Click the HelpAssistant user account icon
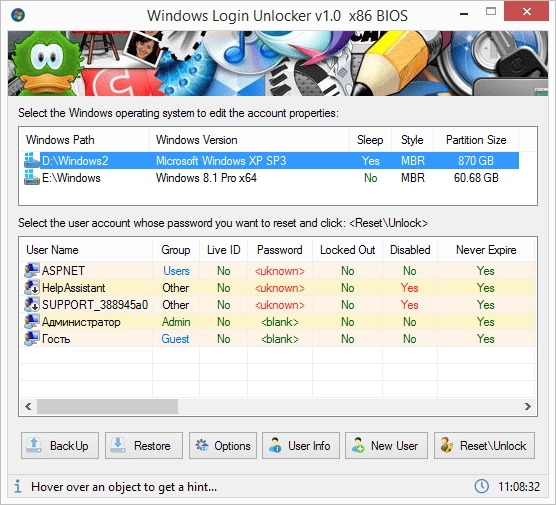 click(x=32, y=288)
